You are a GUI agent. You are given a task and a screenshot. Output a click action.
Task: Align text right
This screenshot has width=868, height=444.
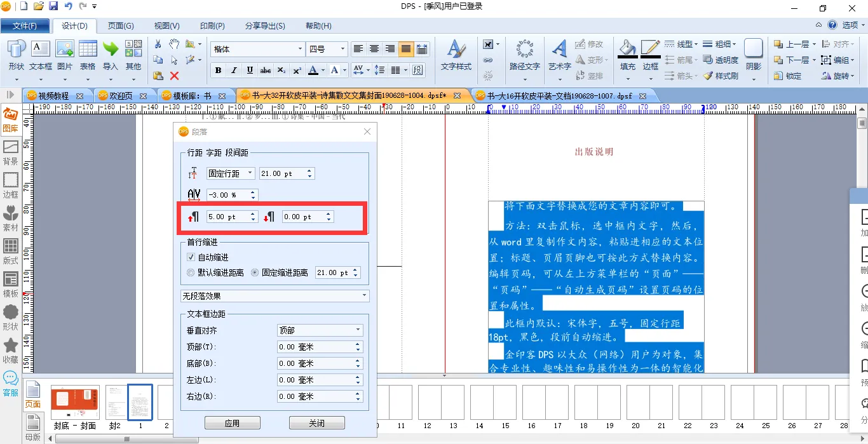click(390, 49)
